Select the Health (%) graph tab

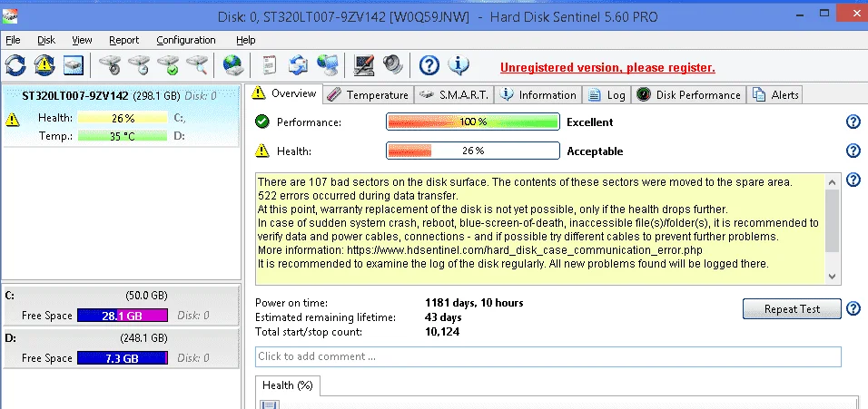coord(287,385)
